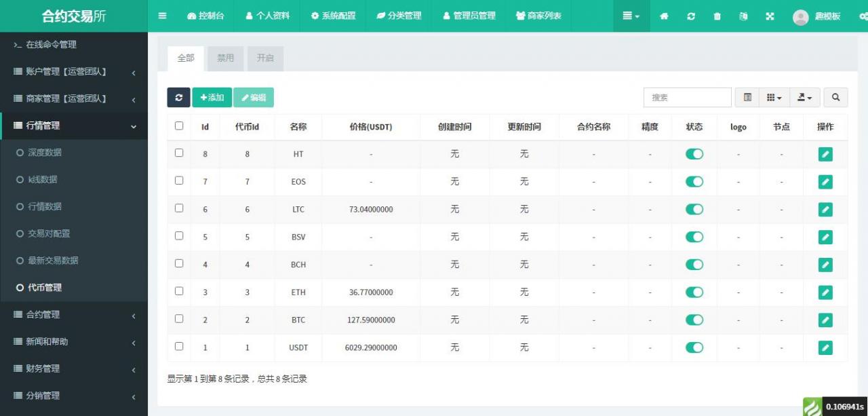Screen dimensions: 868x416
Task: Collapse the 行情管理 sidebar group
Action: pyautogui.click(x=74, y=126)
